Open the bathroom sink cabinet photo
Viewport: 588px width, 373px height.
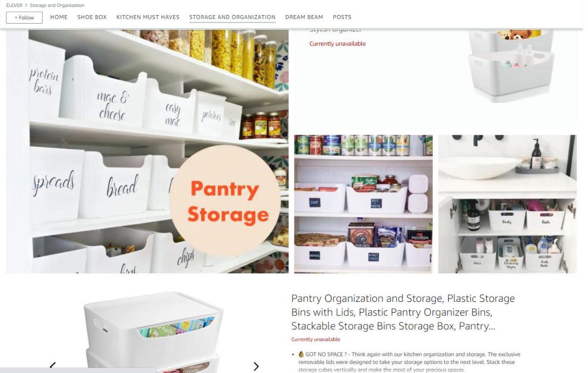click(508, 204)
